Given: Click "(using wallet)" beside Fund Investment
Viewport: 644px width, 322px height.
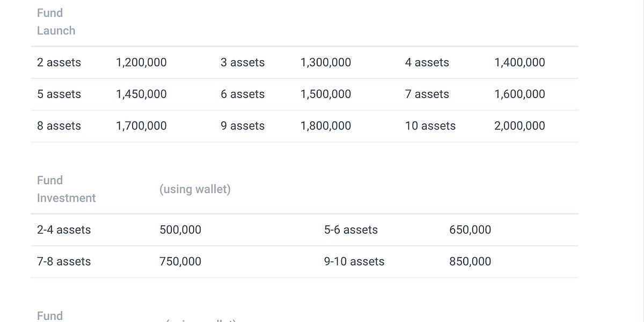Looking at the screenshot, I should [x=195, y=189].
